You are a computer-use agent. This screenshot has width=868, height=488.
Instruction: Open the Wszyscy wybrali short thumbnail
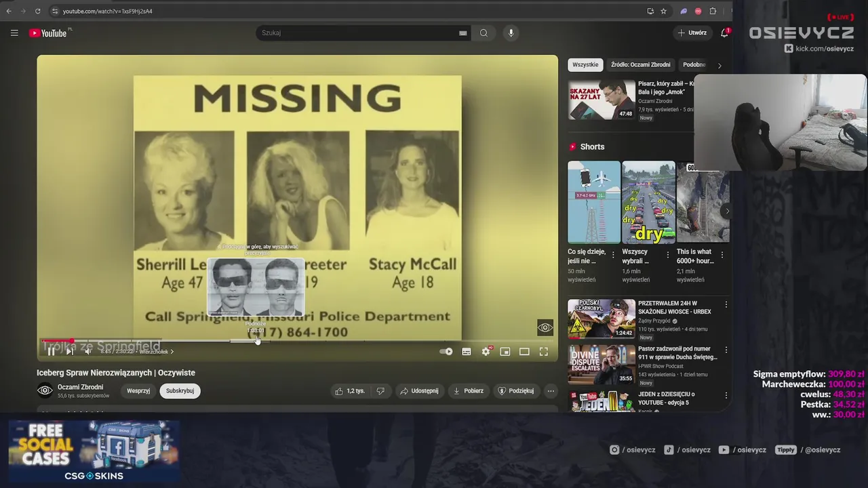click(x=648, y=202)
